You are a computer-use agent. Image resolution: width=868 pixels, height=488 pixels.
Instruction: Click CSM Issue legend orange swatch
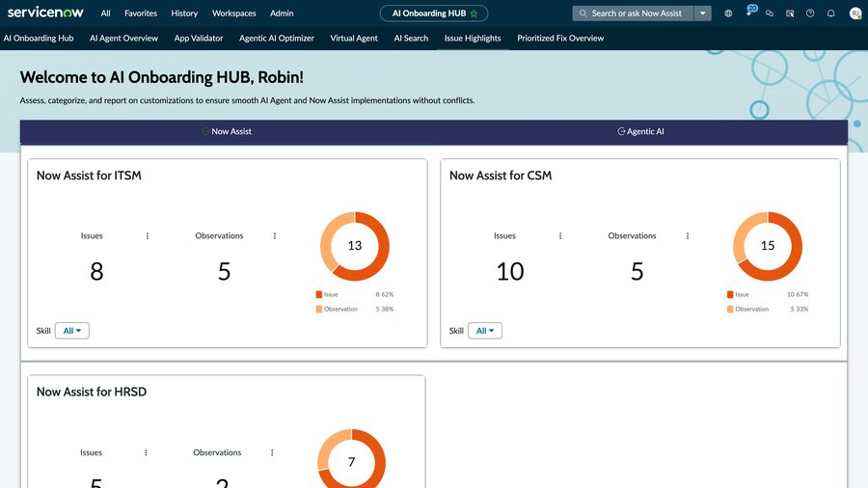coord(730,294)
